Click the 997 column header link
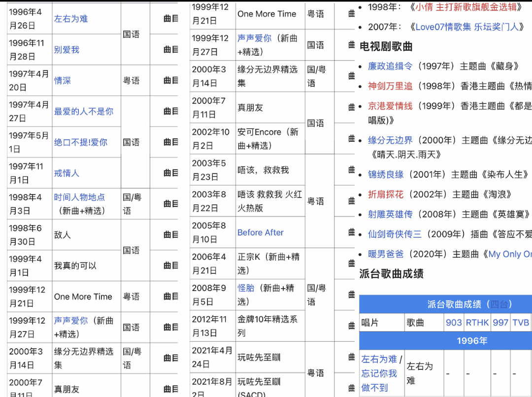The width and height of the screenshot is (532, 397). (x=500, y=322)
